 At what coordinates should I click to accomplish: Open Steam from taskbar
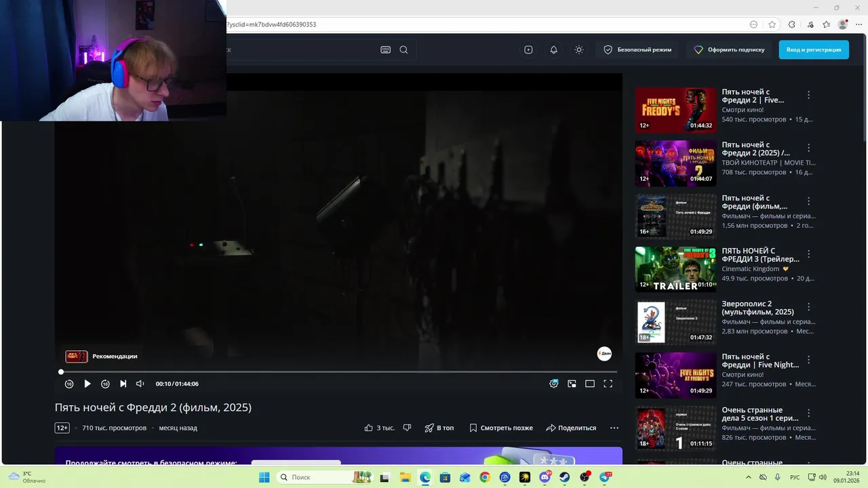coord(565,477)
